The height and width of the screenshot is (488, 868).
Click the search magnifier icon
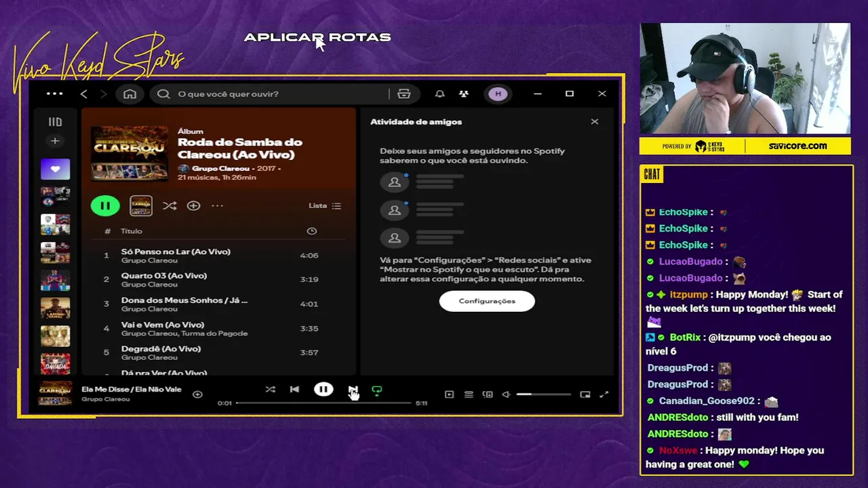pyautogui.click(x=163, y=94)
